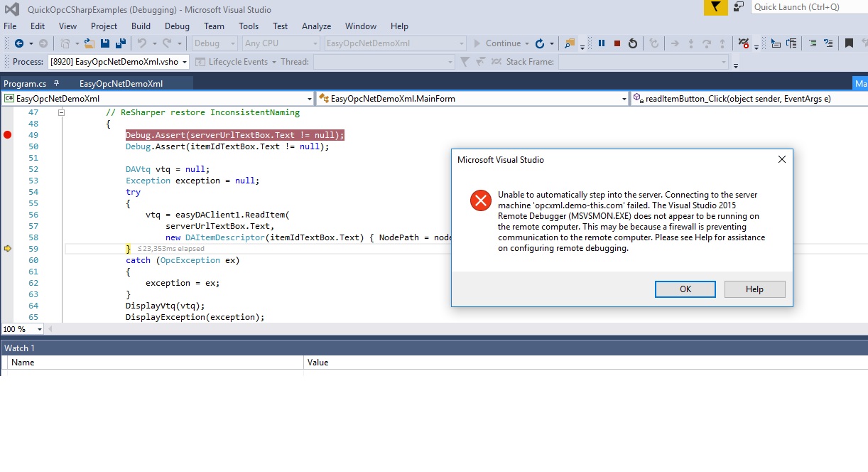
Task: Toggle the red breakpoint on line 49
Action: pyautogui.click(x=8, y=135)
